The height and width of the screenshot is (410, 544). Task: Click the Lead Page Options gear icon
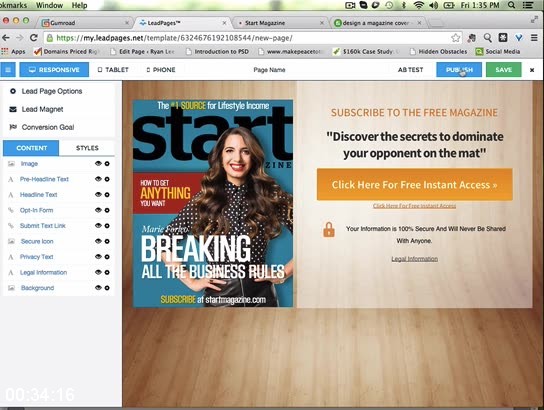tap(13, 91)
